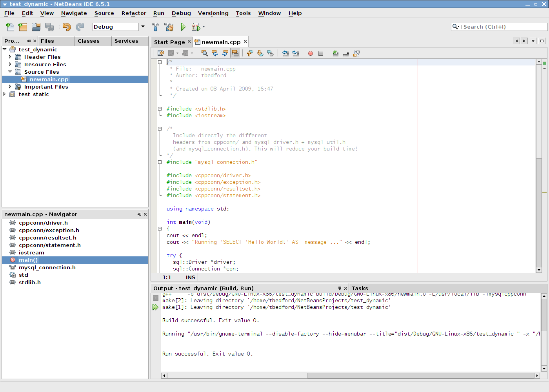
Task: Switch to the Start Page tab
Action: pyautogui.click(x=169, y=41)
